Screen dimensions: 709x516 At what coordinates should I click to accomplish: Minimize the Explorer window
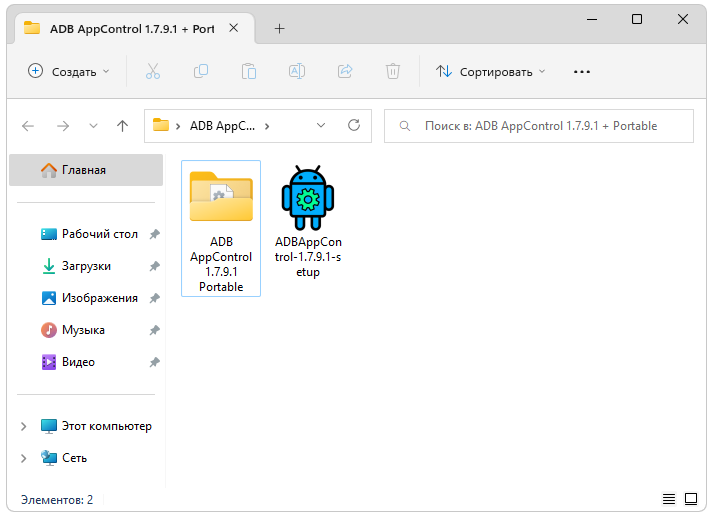coord(592,19)
